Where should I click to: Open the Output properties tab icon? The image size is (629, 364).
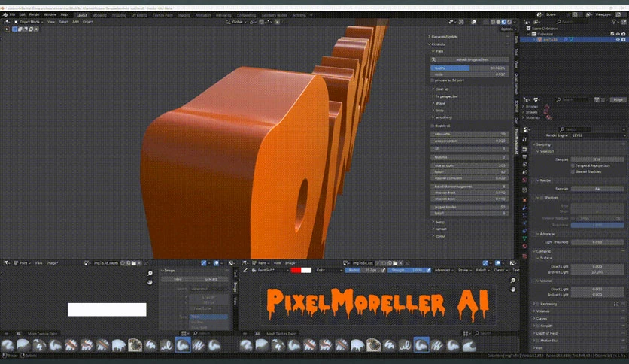(524, 157)
